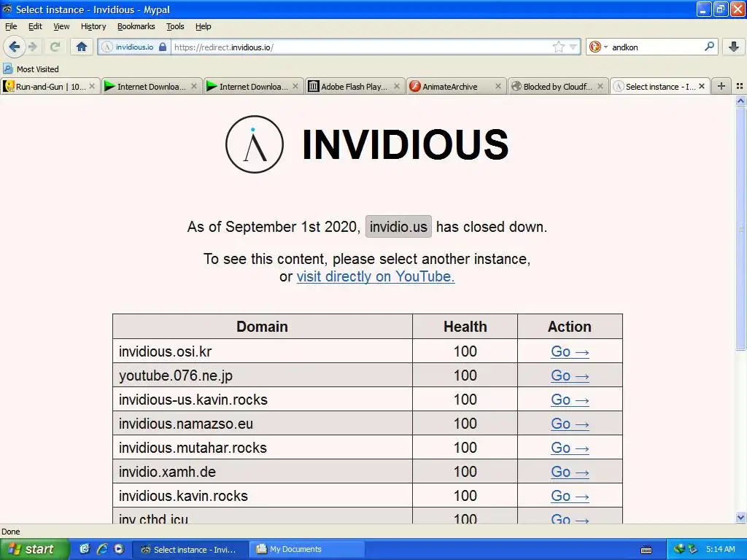Click the Select instance taskbar button
747x560 pixels.
pyautogui.click(x=190, y=549)
